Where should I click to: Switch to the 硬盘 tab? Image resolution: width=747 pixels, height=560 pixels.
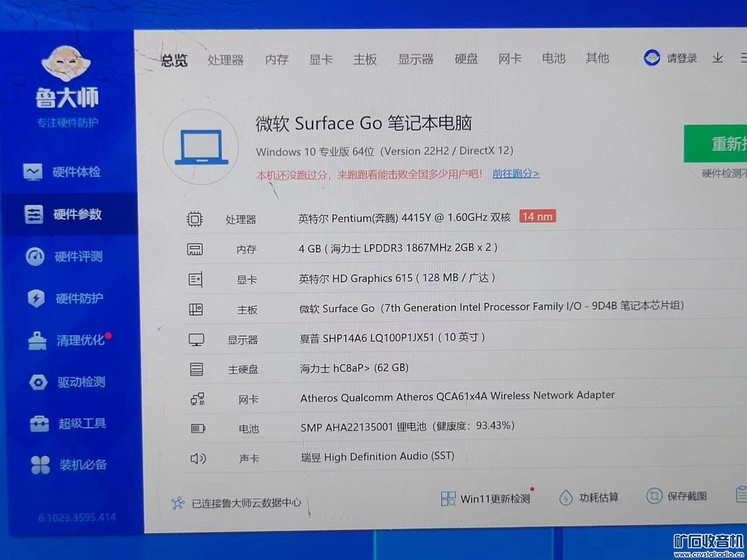coord(466,59)
